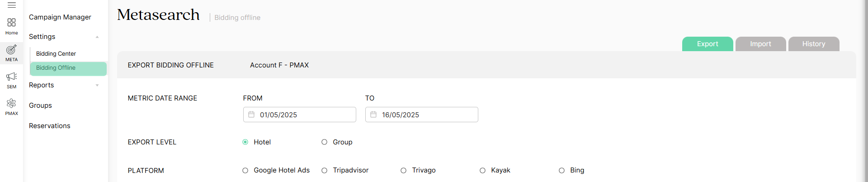Click the page vertical scrollbar

click(x=866, y=91)
